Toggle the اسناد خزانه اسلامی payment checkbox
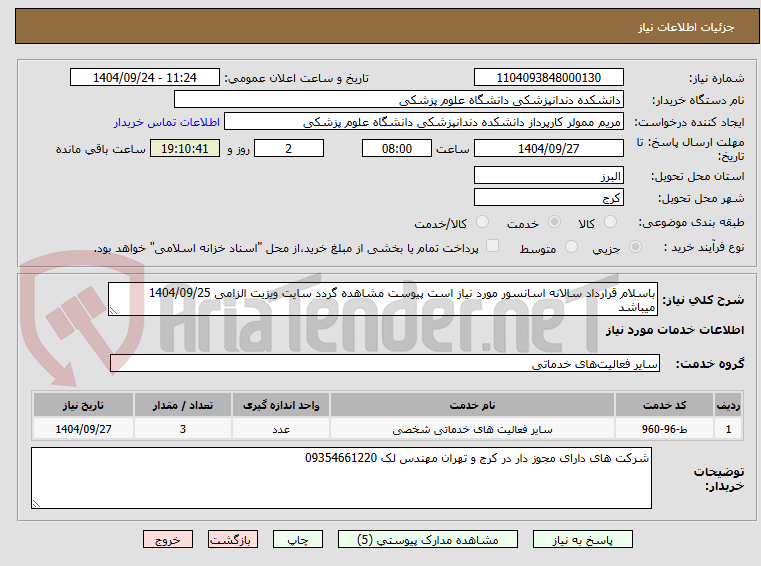 (x=492, y=246)
